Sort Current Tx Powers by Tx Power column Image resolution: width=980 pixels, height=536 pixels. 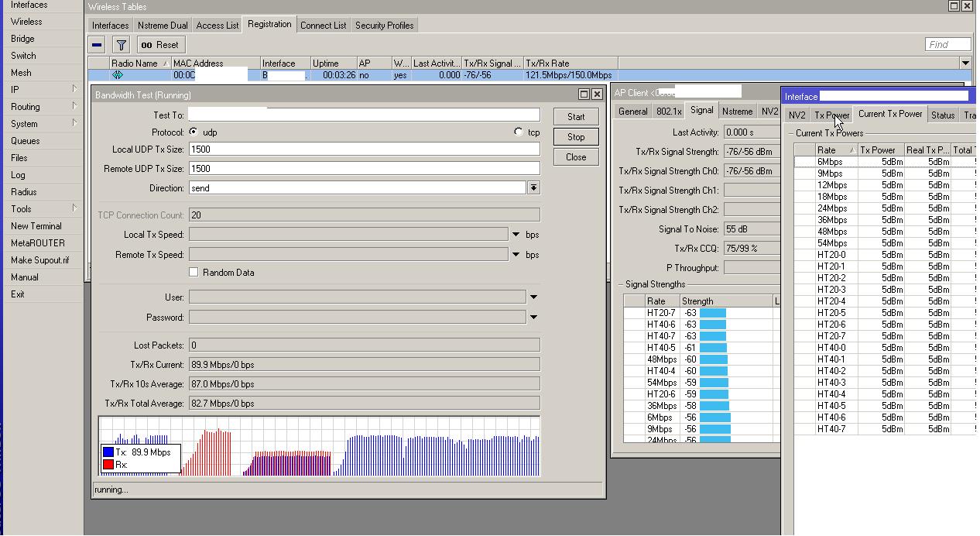[x=881, y=150]
